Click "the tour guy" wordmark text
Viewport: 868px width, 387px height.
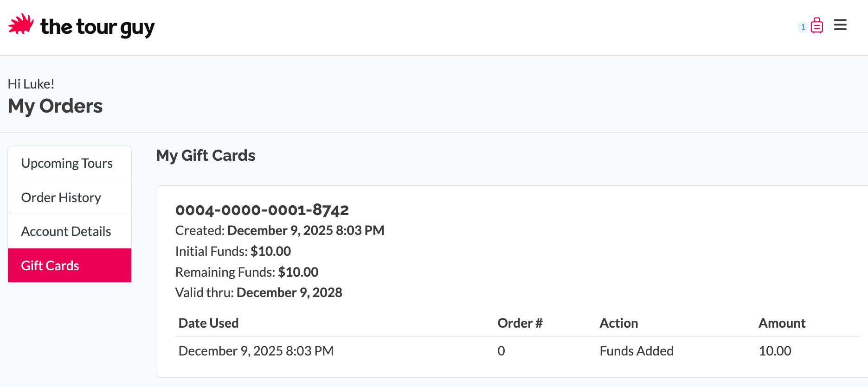pyautogui.click(x=97, y=27)
